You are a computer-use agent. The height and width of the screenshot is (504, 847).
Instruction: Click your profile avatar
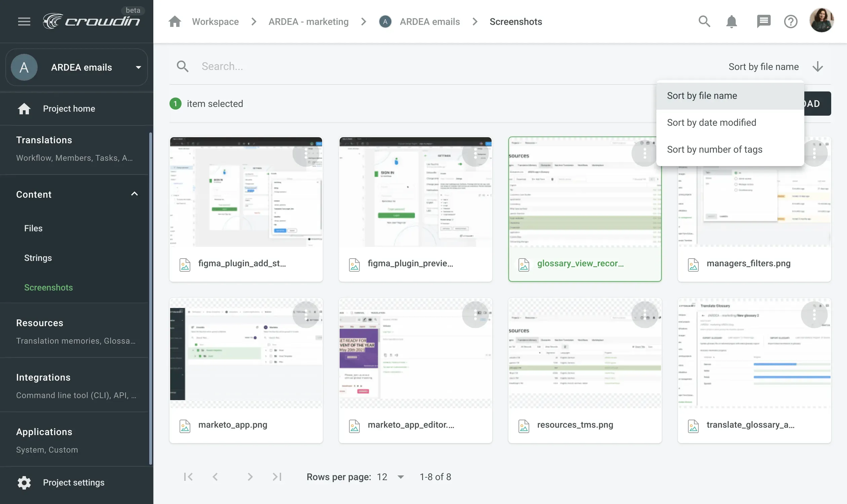822,21
